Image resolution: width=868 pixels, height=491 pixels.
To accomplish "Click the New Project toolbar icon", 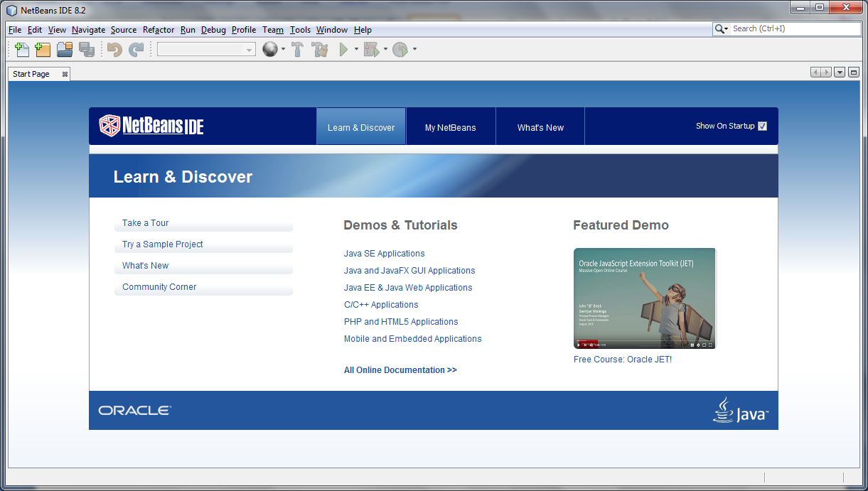I will (43, 50).
